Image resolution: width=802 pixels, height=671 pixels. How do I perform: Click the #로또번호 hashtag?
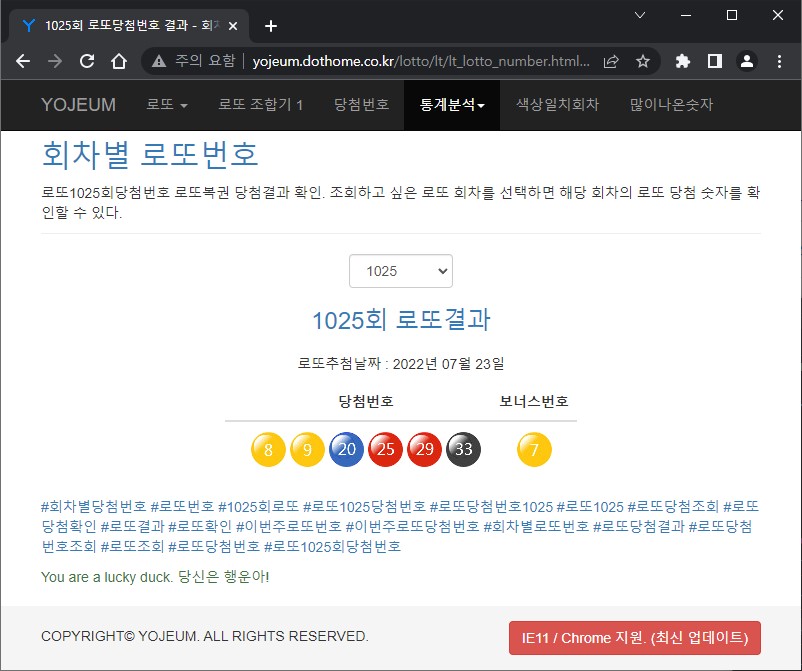point(183,507)
